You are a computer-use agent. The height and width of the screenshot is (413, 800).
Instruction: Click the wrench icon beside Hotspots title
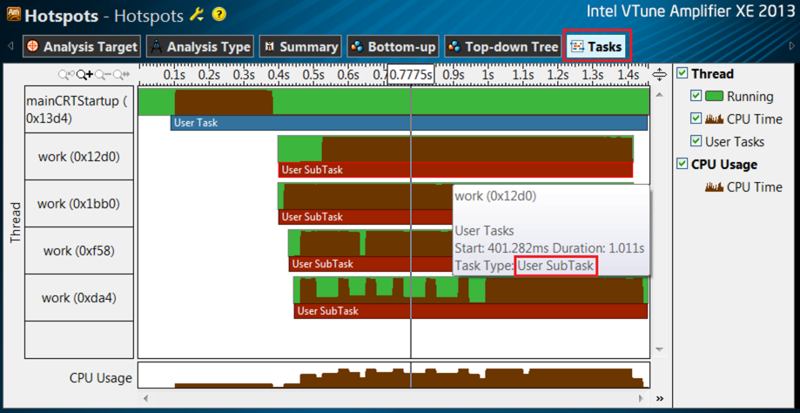click(x=196, y=15)
